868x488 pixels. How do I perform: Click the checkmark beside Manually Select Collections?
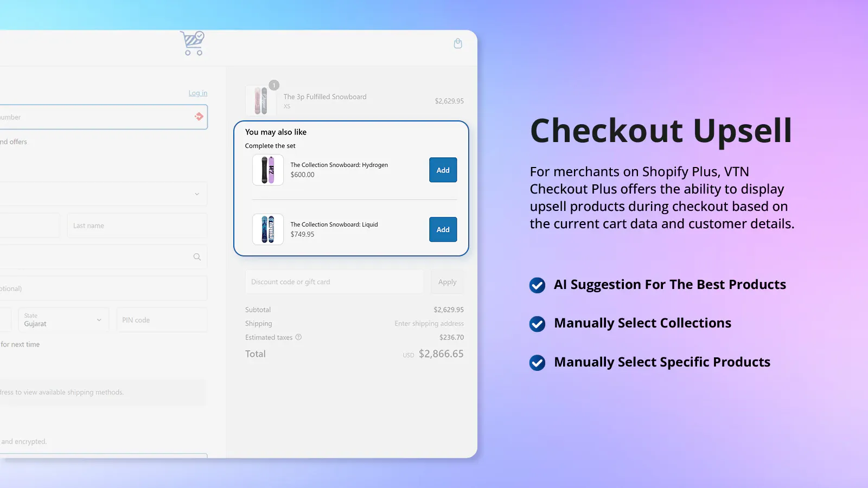pyautogui.click(x=537, y=324)
